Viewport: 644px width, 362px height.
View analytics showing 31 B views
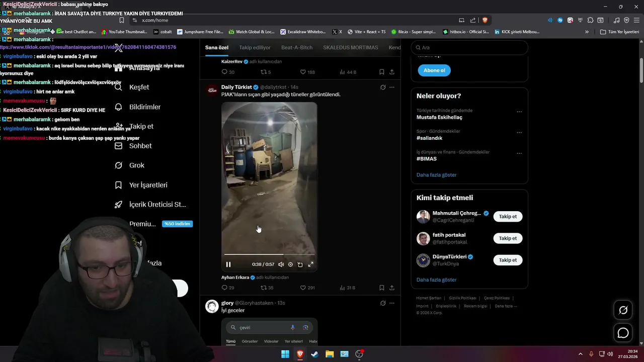point(347,288)
